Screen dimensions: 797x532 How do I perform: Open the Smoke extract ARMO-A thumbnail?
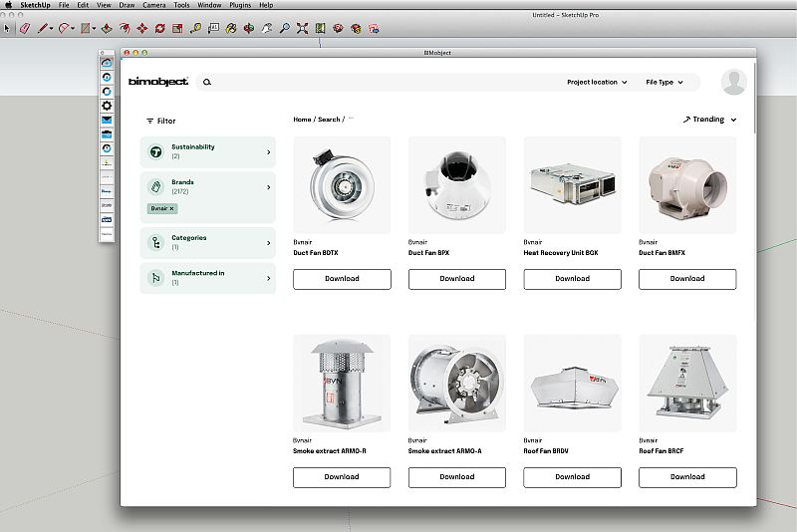457,384
